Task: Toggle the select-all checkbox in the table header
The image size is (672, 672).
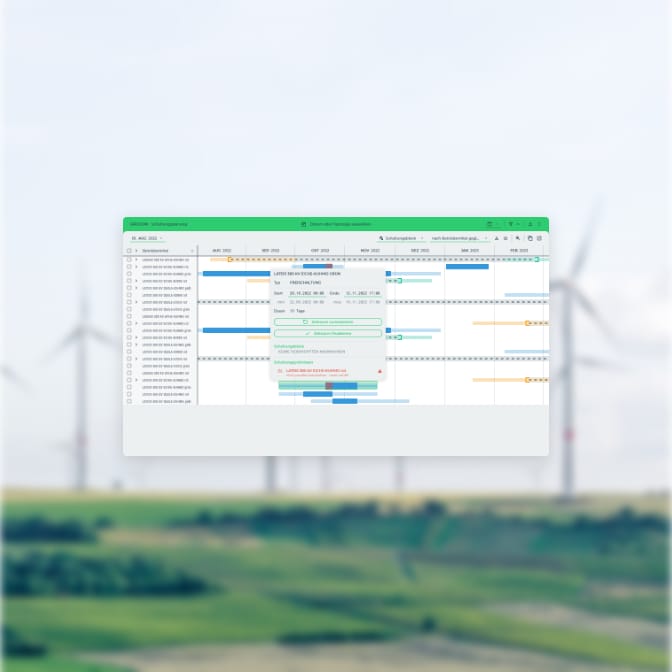Action: [x=129, y=250]
